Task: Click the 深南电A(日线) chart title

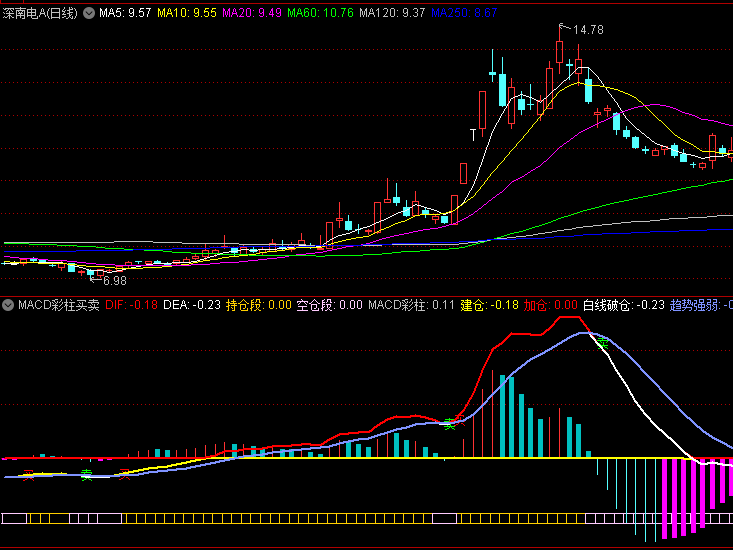Action: click(x=40, y=14)
